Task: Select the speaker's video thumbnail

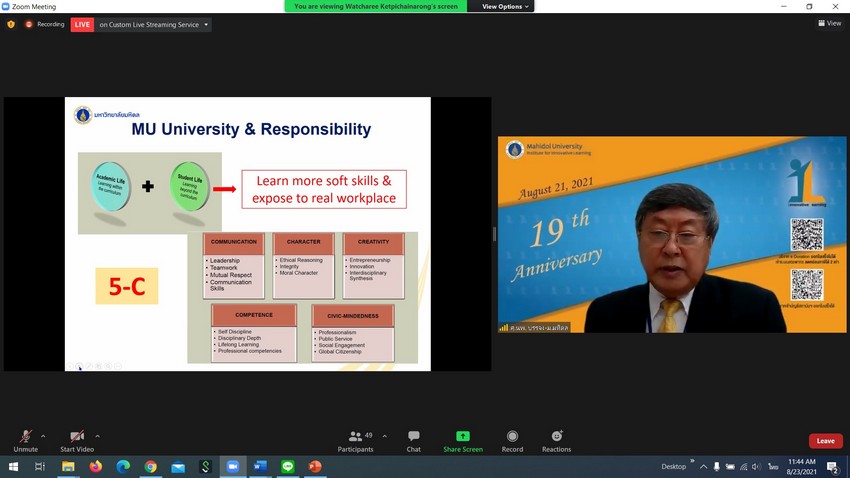Action: (672, 235)
